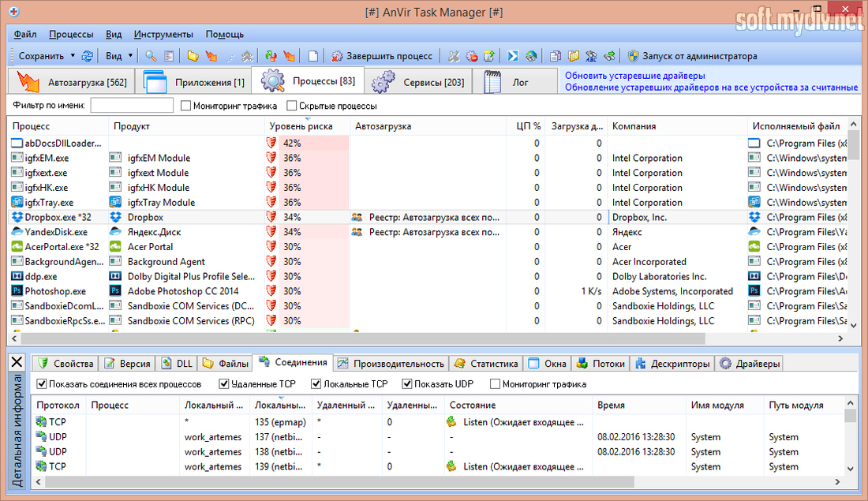Sort connections by Локальны... port column header
The width and height of the screenshot is (868, 501).
(281, 406)
